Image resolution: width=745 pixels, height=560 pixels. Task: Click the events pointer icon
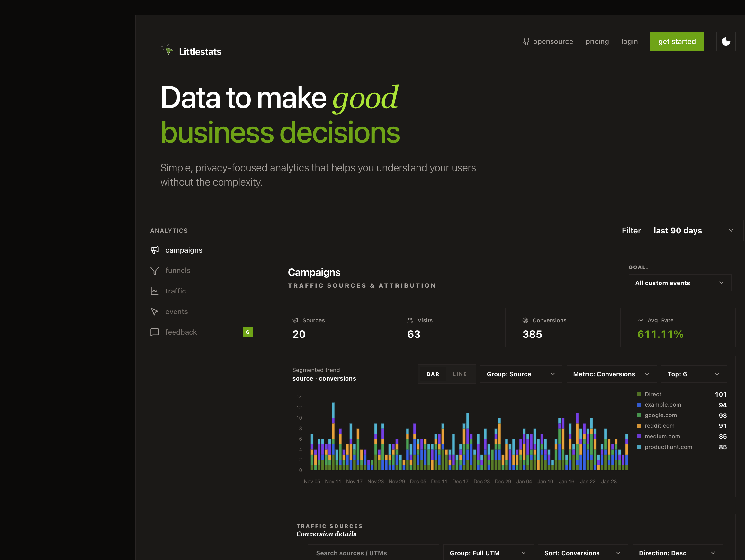coord(155,312)
